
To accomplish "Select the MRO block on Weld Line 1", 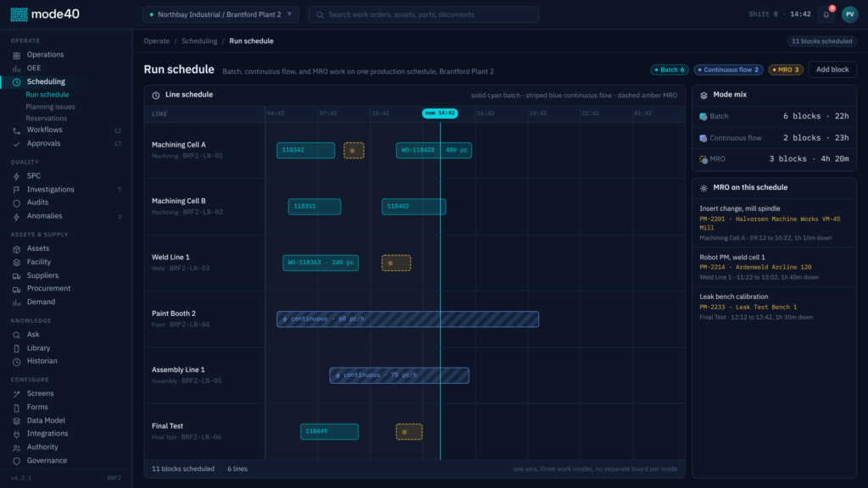I will [397, 263].
